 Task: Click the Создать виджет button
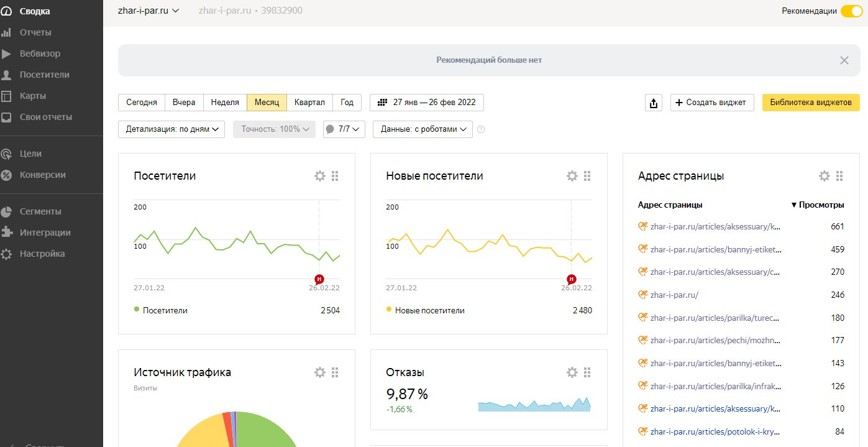tap(712, 103)
